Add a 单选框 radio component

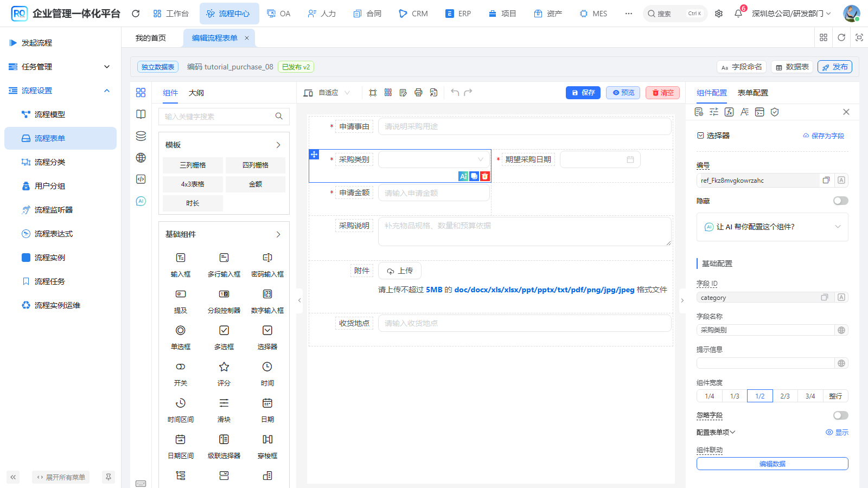coord(181,337)
